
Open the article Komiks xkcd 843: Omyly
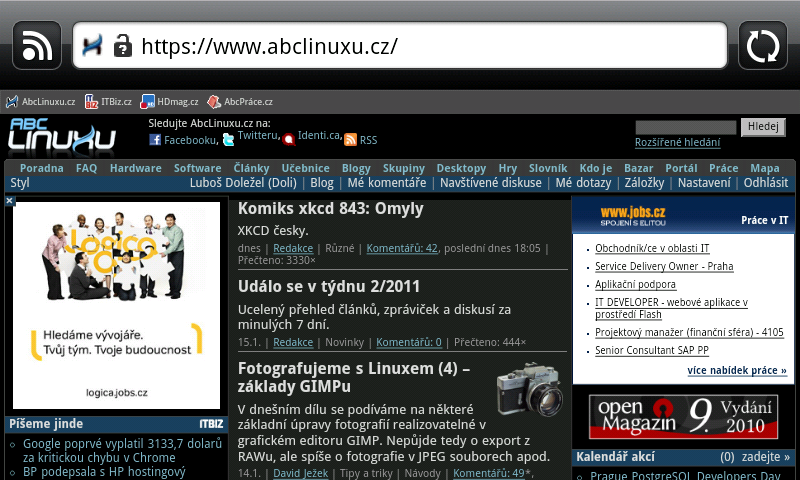click(331, 209)
